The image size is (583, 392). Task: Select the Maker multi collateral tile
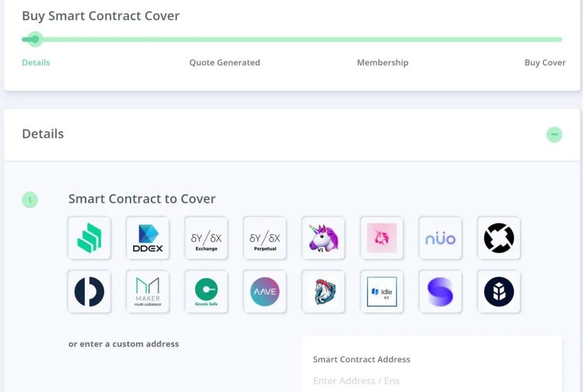click(x=147, y=292)
